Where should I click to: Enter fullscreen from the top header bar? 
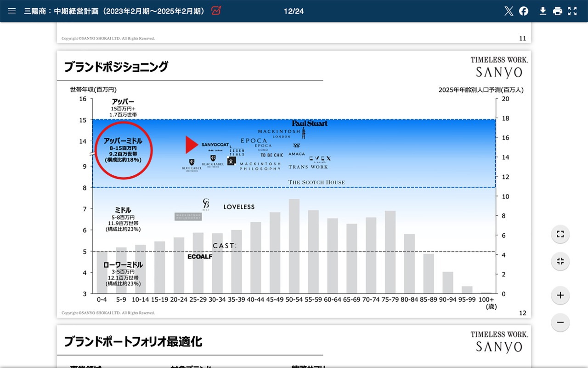[572, 11]
